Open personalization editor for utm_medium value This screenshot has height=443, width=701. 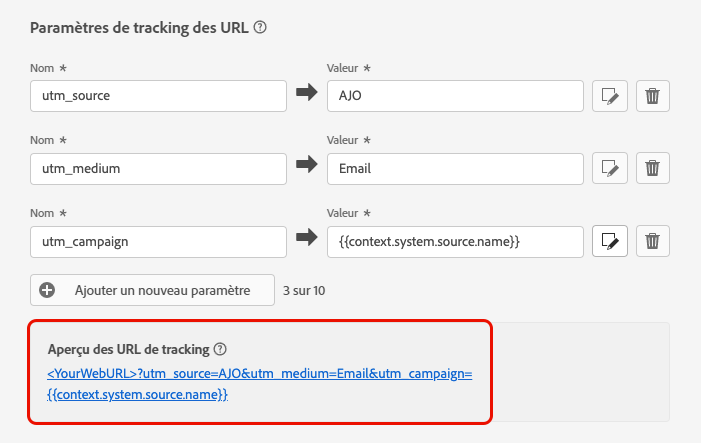coord(610,168)
